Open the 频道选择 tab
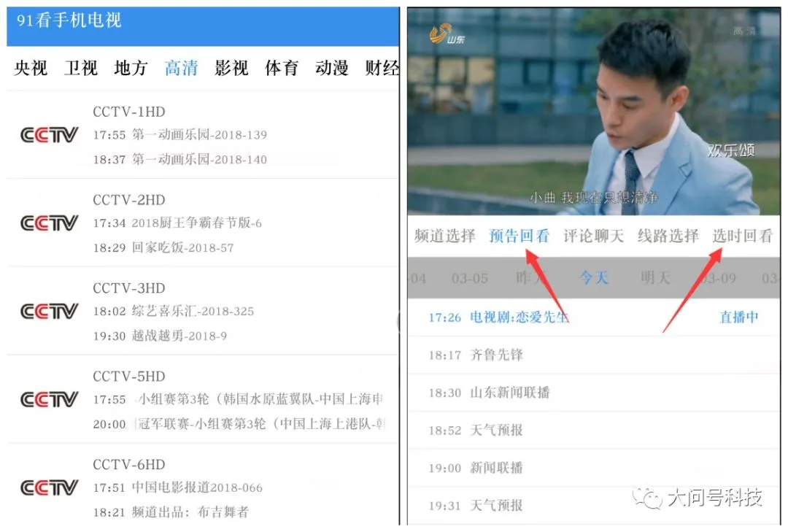This screenshot has height=532, width=788. pos(445,235)
